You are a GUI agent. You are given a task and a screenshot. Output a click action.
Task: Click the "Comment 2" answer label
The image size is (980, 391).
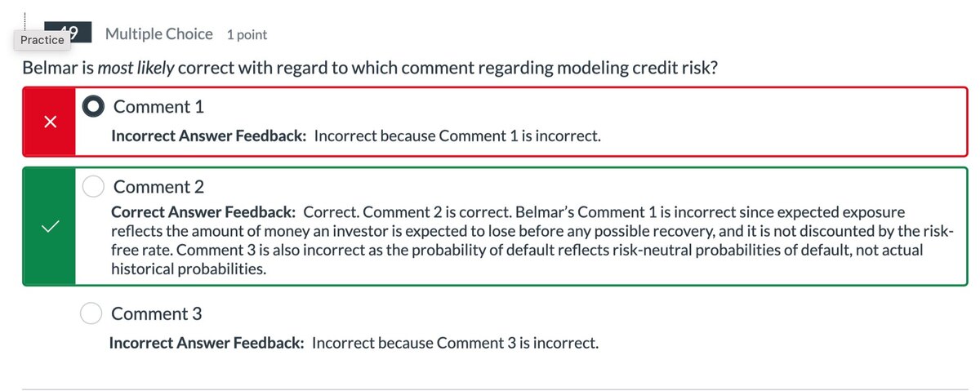[158, 187]
